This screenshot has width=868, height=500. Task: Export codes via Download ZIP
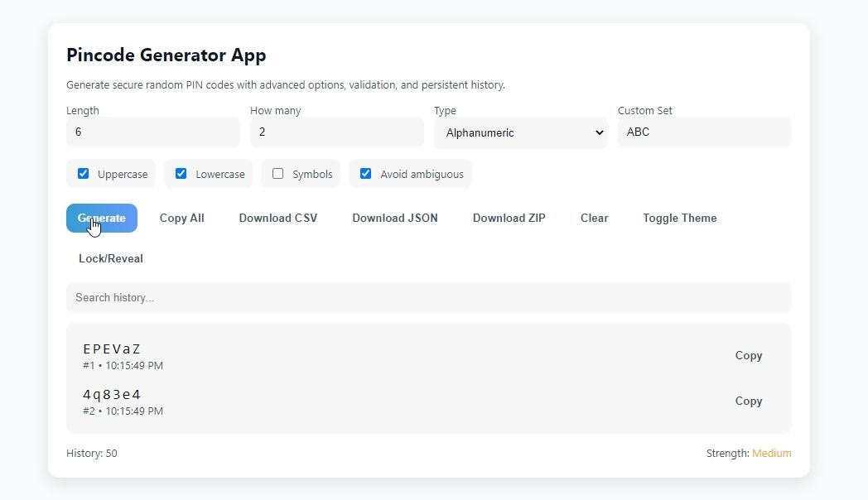coord(509,218)
